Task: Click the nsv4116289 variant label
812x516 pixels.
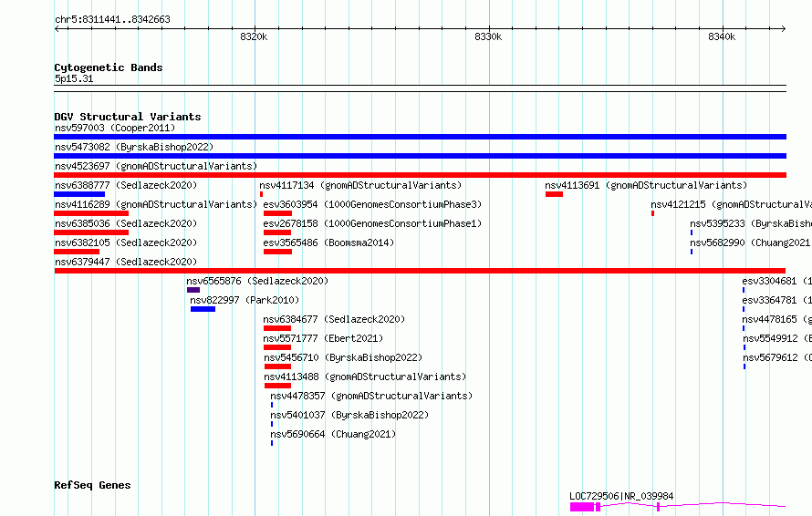Action: [x=156, y=204]
